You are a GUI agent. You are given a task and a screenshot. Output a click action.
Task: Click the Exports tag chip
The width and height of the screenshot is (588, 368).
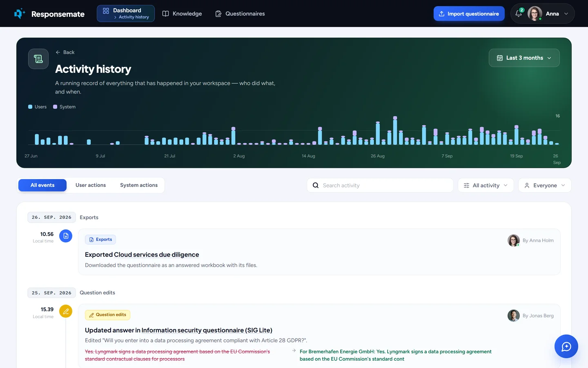click(x=100, y=240)
